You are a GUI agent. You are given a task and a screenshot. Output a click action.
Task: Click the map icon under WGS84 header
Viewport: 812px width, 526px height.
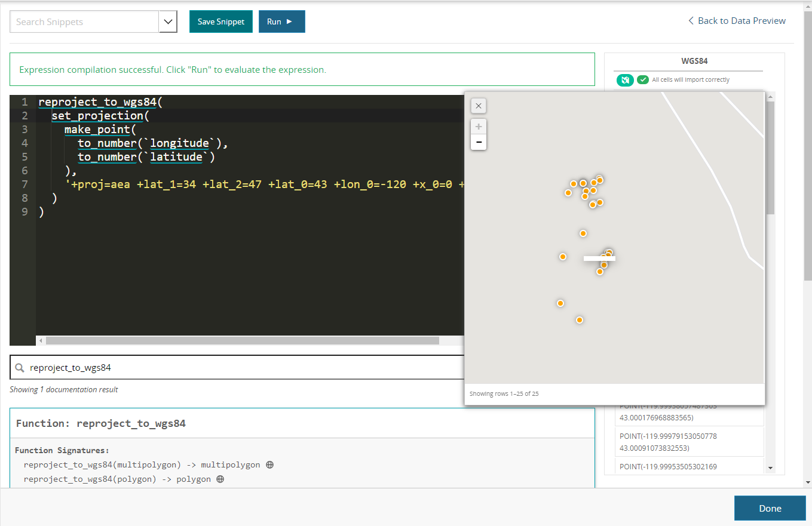click(x=625, y=80)
